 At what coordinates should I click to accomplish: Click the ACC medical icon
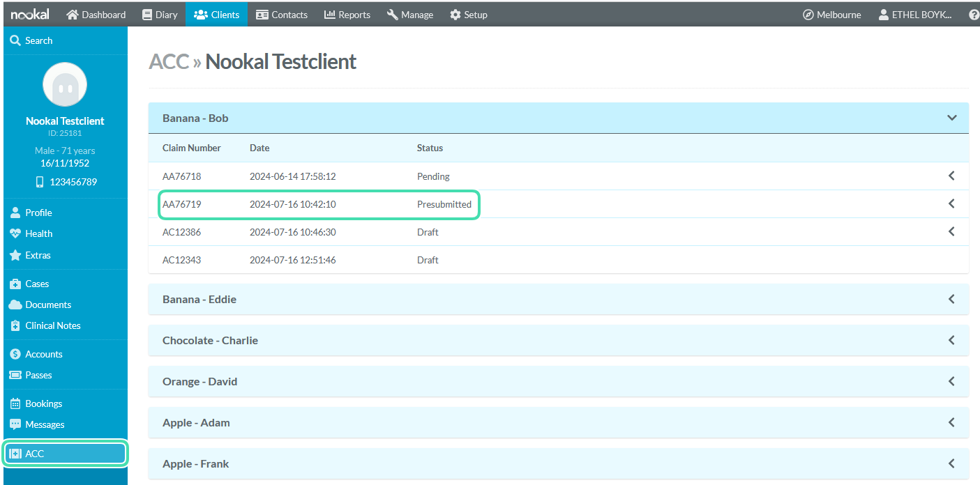tap(15, 454)
